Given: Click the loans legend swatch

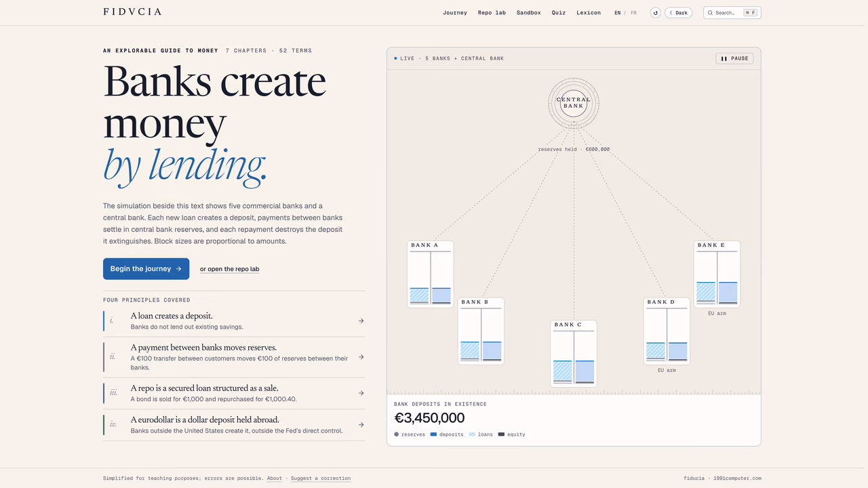Looking at the screenshot, I should point(472,434).
